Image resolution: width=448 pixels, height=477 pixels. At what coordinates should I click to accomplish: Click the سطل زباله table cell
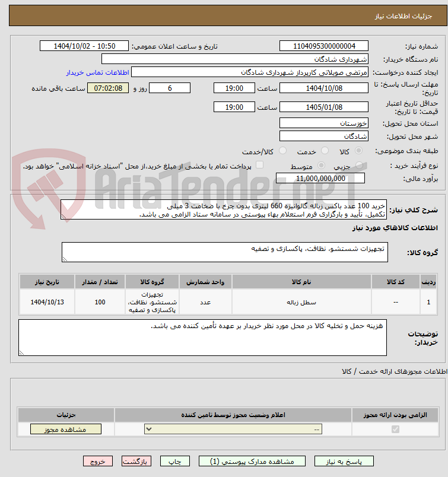pos(301,303)
